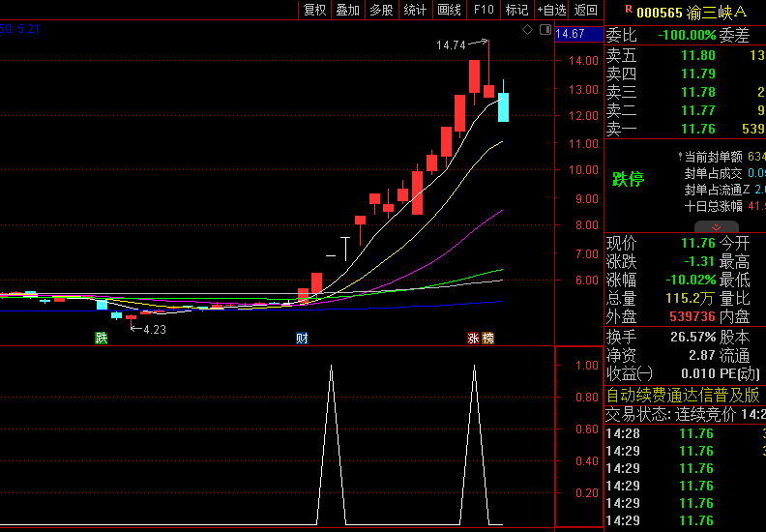Screen dimensions: 766x532
Task: Switch to 多股 multi-stock view
Action: [381, 10]
